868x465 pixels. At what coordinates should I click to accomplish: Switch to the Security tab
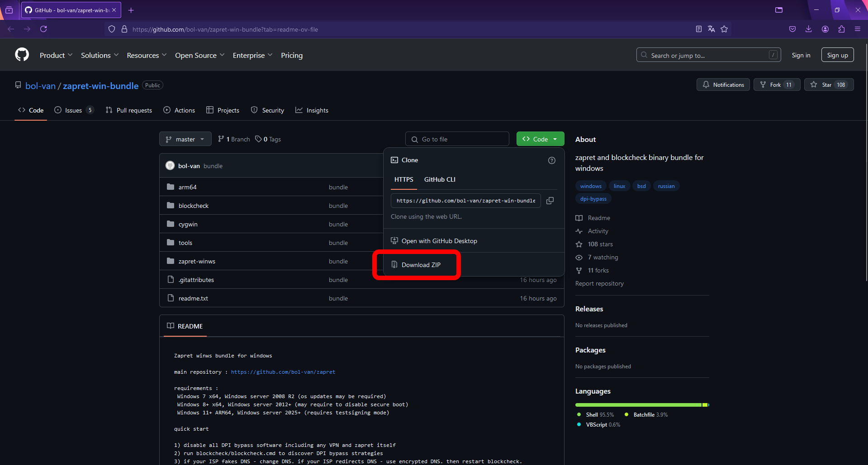click(267, 110)
